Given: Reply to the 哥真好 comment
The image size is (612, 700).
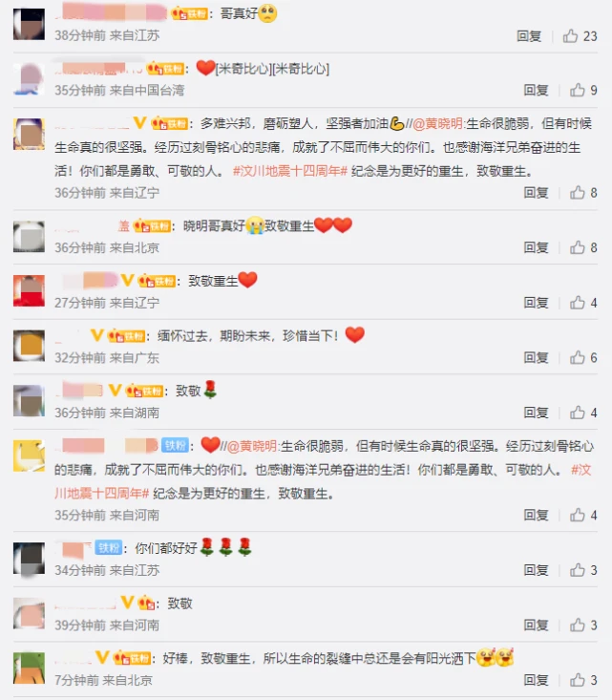Looking at the screenshot, I should click(x=529, y=35).
